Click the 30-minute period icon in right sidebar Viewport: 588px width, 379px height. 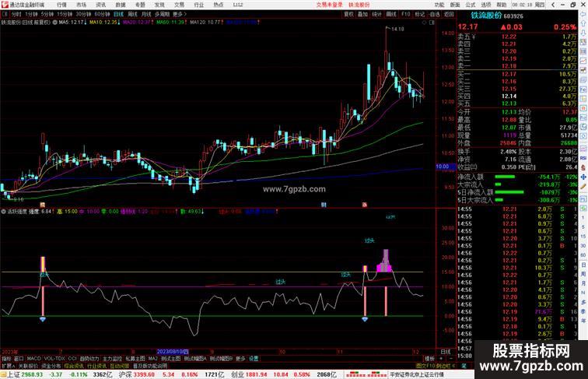pos(583,246)
